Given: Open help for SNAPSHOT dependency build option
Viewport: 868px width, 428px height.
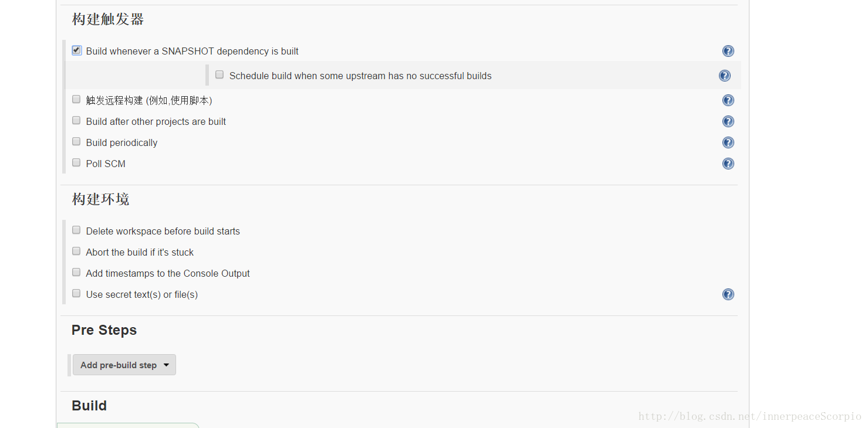Looking at the screenshot, I should [x=728, y=51].
